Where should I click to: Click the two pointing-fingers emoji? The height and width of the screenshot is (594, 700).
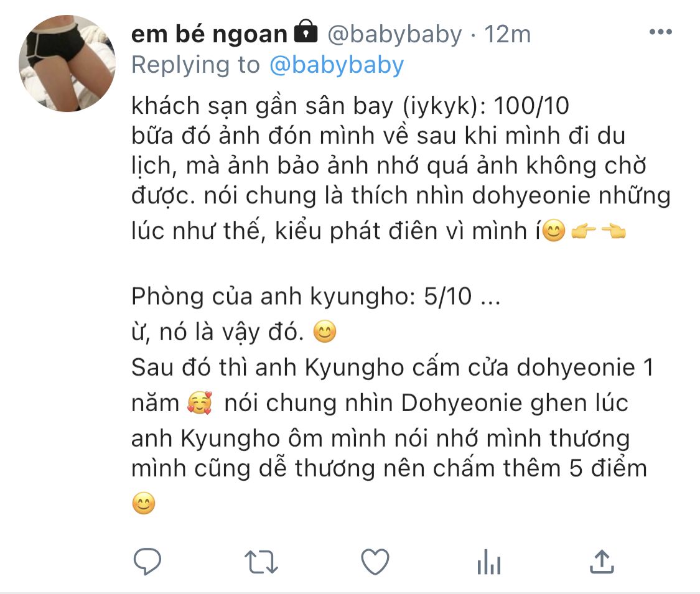pos(599,231)
